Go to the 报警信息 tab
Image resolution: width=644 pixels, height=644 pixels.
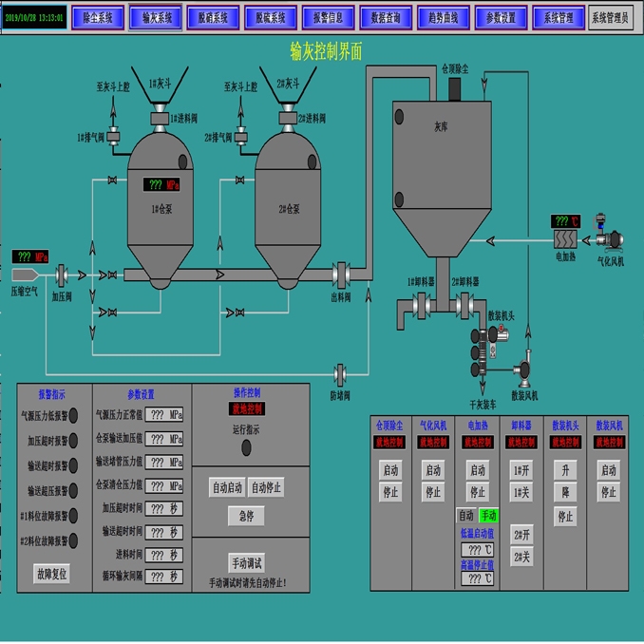click(x=328, y=18)
